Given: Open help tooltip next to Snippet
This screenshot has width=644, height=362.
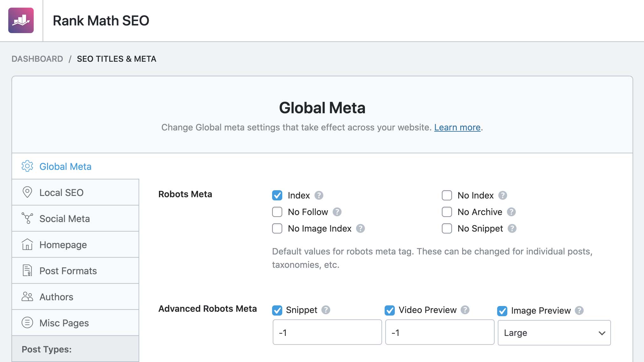Looking at the screenshot, I should tap(326, 310).
